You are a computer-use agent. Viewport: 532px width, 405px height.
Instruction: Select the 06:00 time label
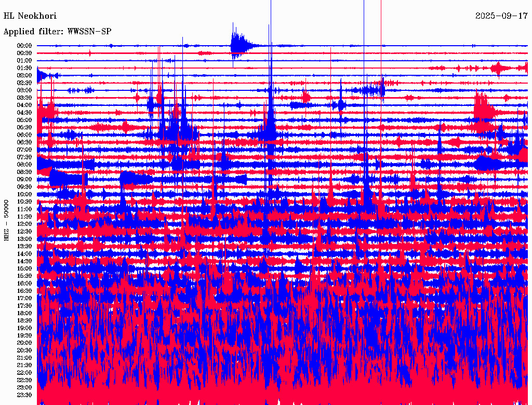click(x=24, y=135)
